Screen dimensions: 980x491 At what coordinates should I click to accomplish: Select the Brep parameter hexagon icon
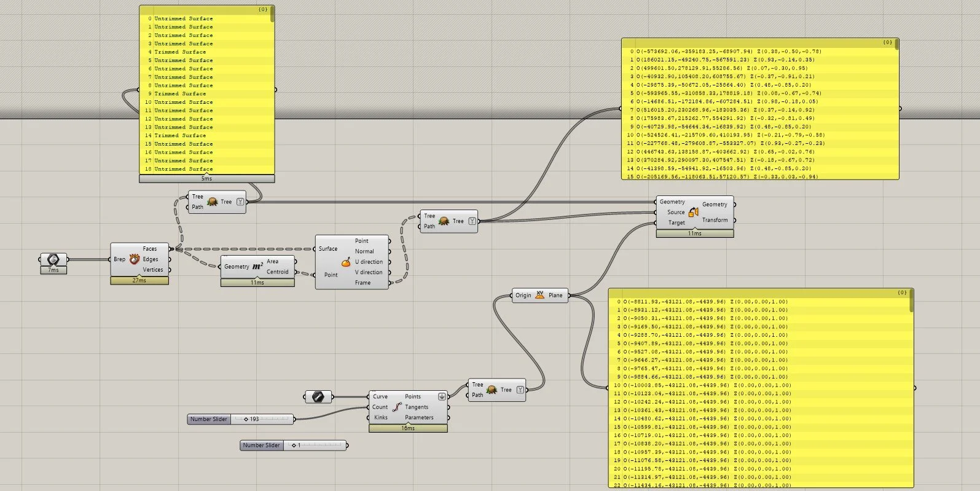tap(53, 259)
